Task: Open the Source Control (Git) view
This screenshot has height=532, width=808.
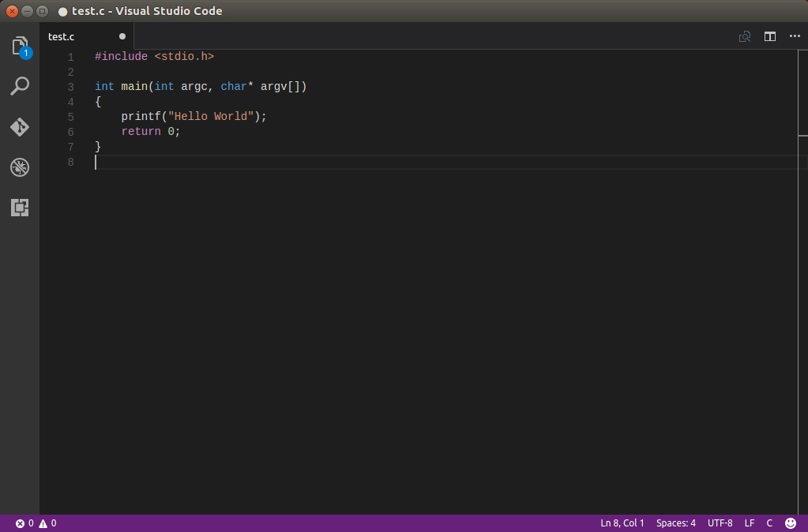Action: click(20, 127)
